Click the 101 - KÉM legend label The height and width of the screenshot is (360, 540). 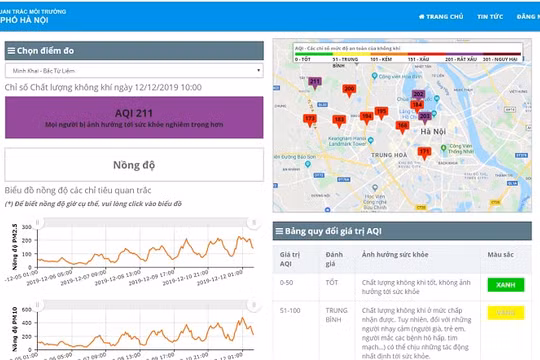381,59
